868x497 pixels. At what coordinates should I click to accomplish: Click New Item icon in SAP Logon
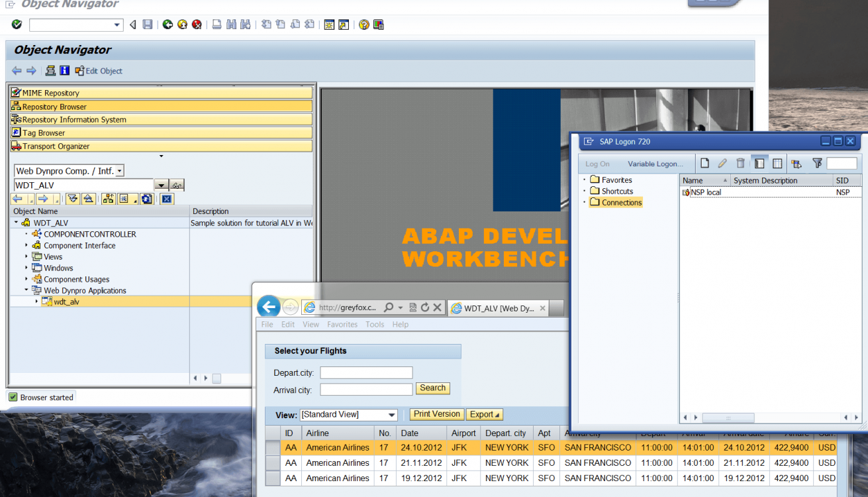pyautogui.click(x=705, y=163)
